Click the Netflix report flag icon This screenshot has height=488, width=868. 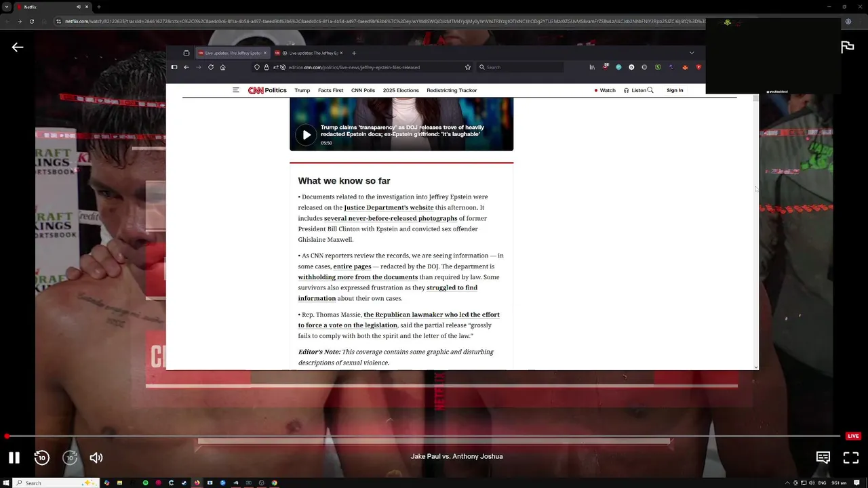(x=848, y=47)
